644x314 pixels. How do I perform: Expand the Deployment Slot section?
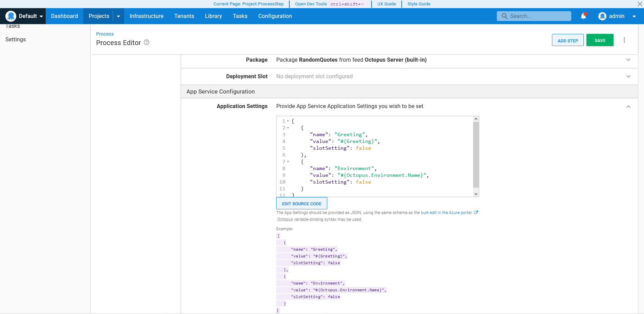click(x=628, y=76)
